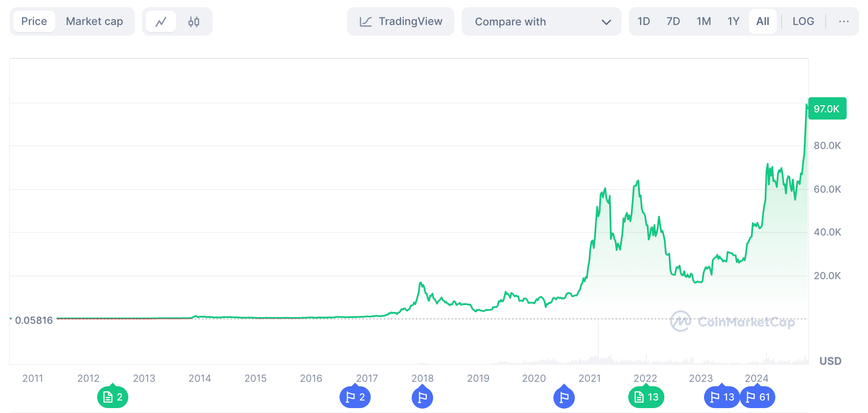The image size is (868, 413).
Task: Select the 1D time range
Action: click(x=643, y=21)
